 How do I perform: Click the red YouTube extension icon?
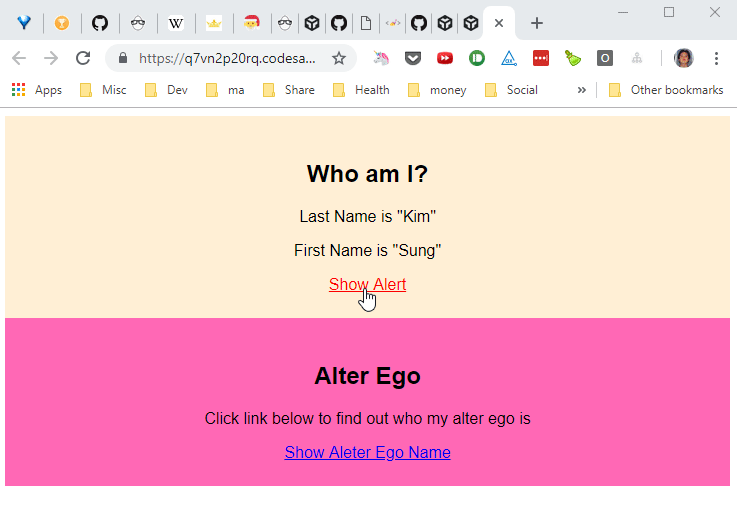445,58
